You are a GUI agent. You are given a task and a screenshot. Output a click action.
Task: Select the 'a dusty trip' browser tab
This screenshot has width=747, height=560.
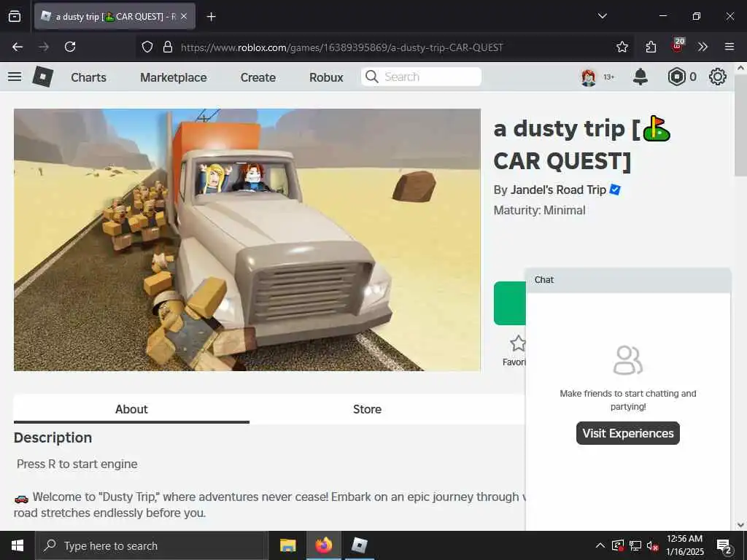click(115, 17)
